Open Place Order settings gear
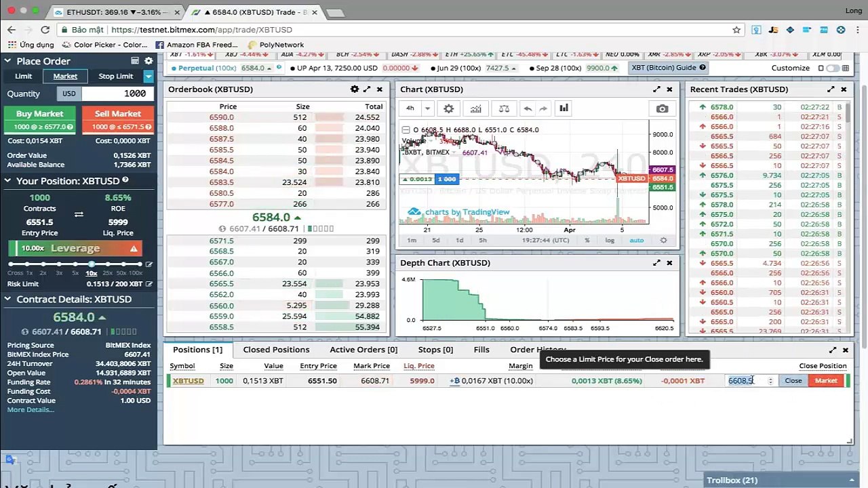Image resolution: width=868 pixels, height=488 pixels. click(x=149, y=61)
